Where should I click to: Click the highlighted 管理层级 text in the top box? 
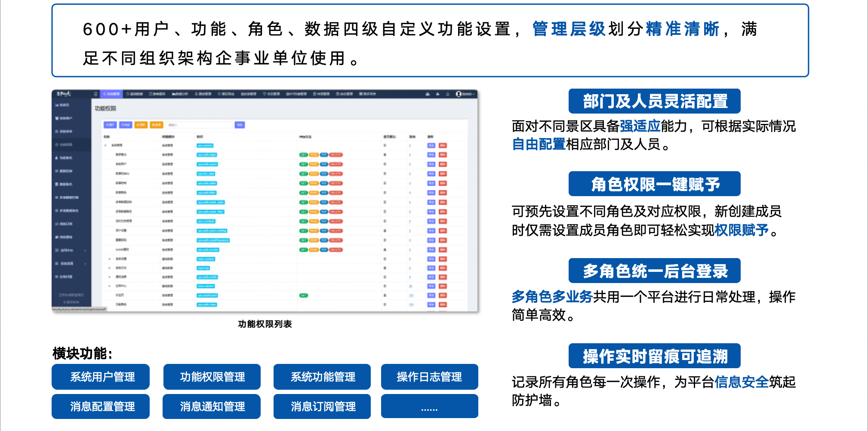point(569,29)
